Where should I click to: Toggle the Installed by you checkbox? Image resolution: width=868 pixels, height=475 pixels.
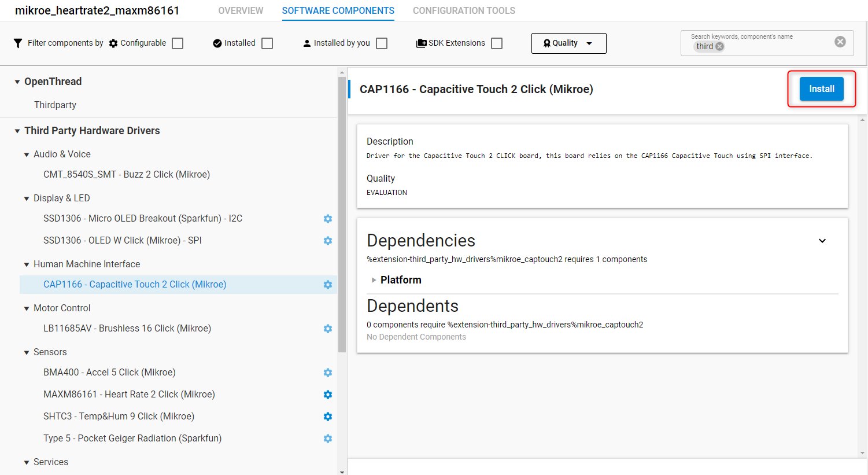pyautogui.click(x=382, y=43)
